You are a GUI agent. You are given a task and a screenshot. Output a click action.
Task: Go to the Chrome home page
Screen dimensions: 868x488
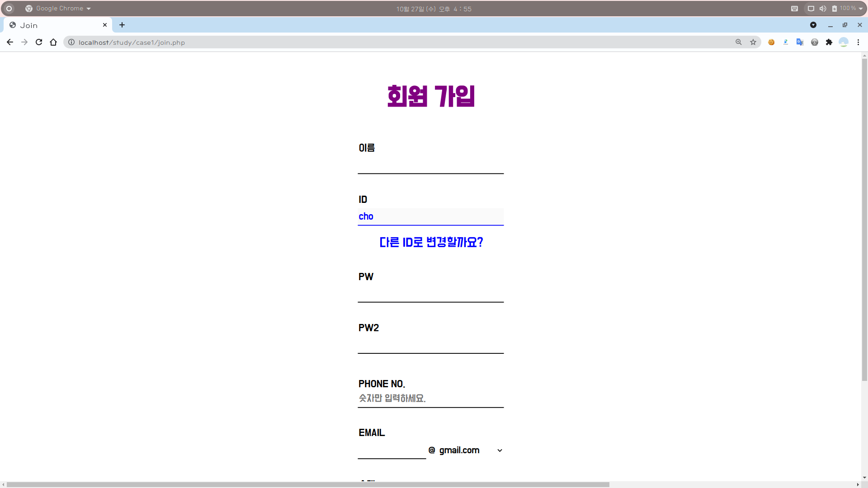(53, 42)
